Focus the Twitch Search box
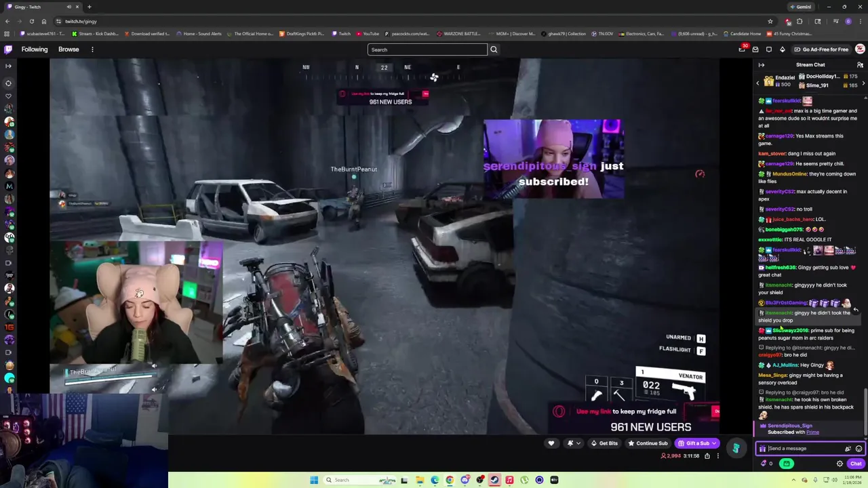This screenshot has height=488, width=868. [x=427, y=49]
